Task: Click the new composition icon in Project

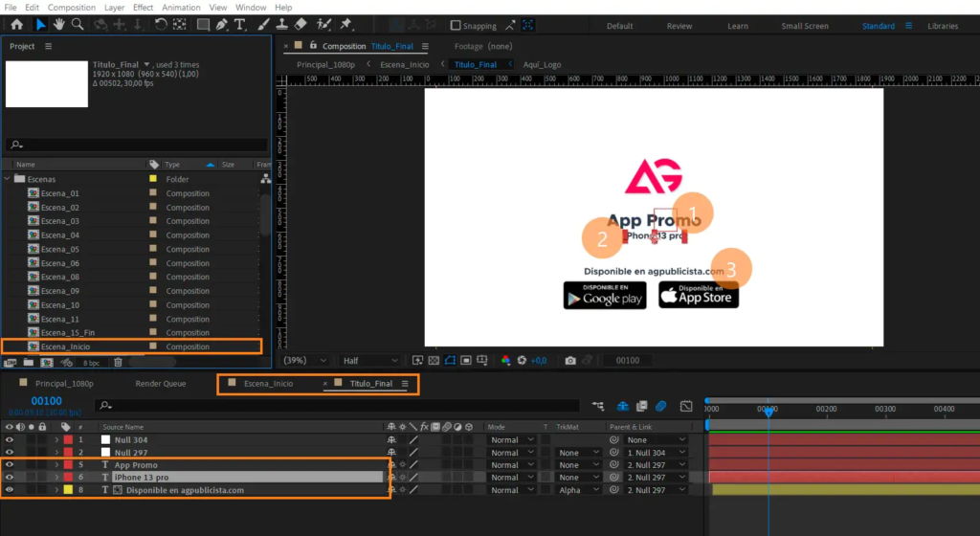Action: (x=47, y=363)
